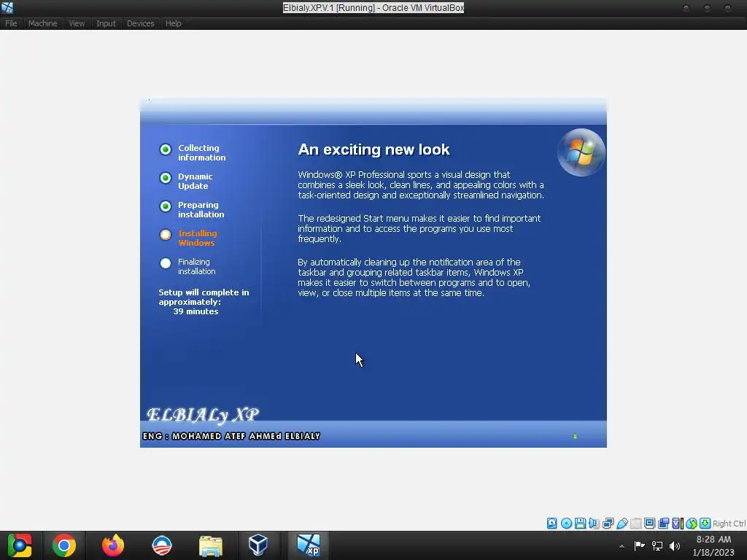Click 'ENG : MOHAMED ATEF AHMEd ELBIALY' text
The height and width of the screenshot is (560, 747).
coord(231,436)
